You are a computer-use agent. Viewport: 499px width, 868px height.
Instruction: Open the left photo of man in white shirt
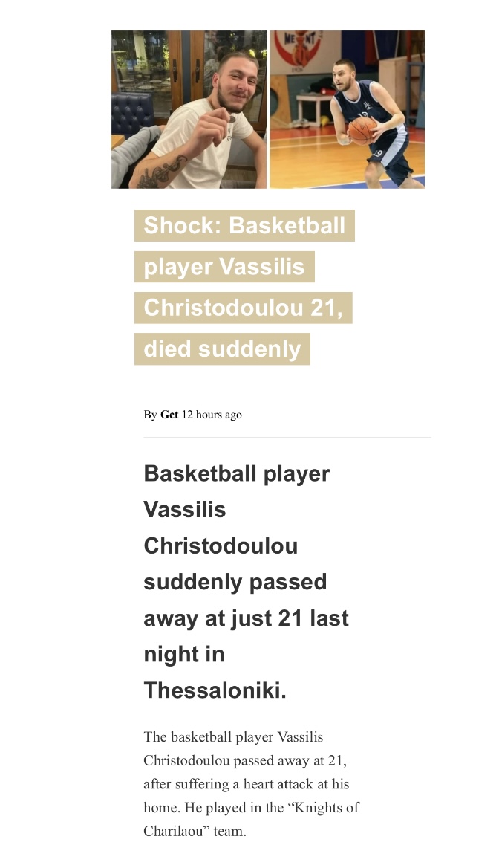[189, 109]
